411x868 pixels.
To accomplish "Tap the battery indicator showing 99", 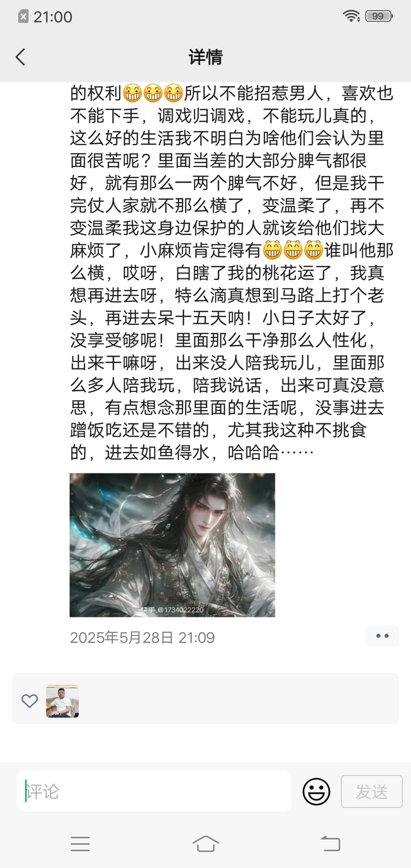I will pyautogui.click(x=379, y=17).
